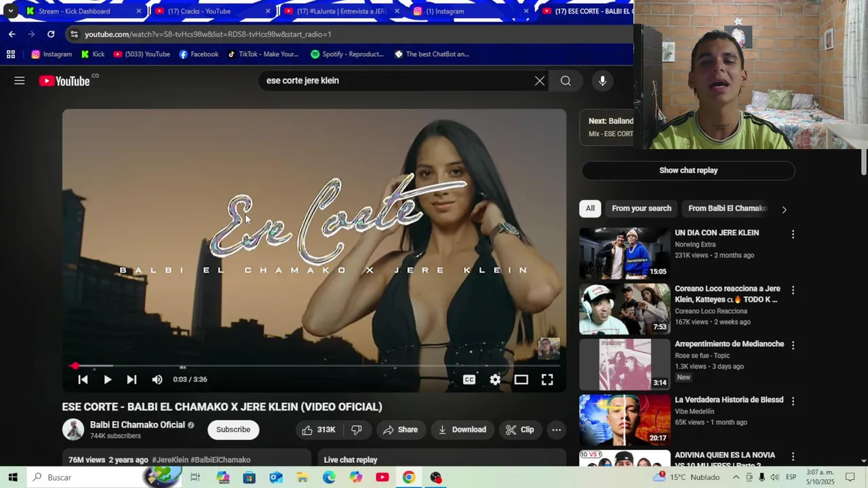868x488 pixels.
Task: Dislike the video with thumbs down
Action: point(357,430)
